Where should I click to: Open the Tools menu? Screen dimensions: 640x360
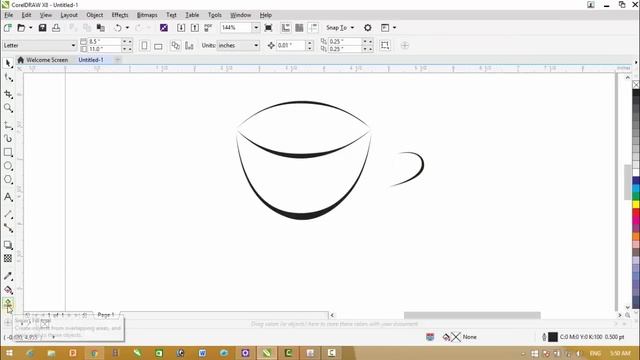coord(215,15)
